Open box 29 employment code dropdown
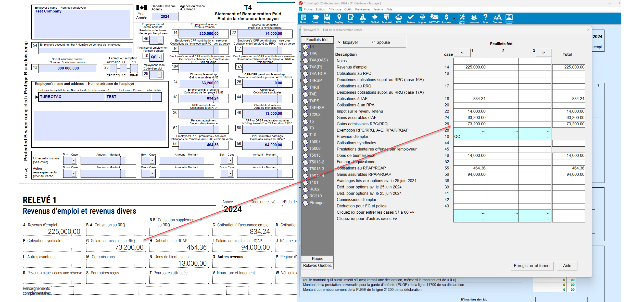Screen dimensions: 644x302 160,75
